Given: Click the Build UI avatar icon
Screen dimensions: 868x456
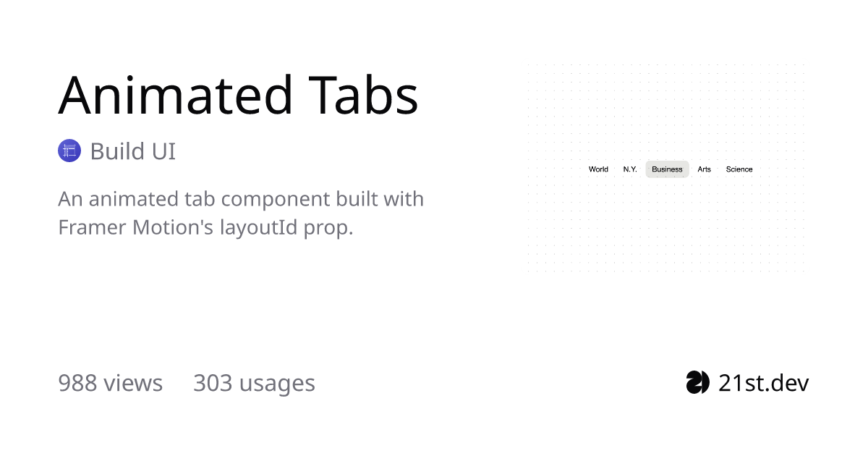Looking at the screenshot, I should (x=69, y=151).
